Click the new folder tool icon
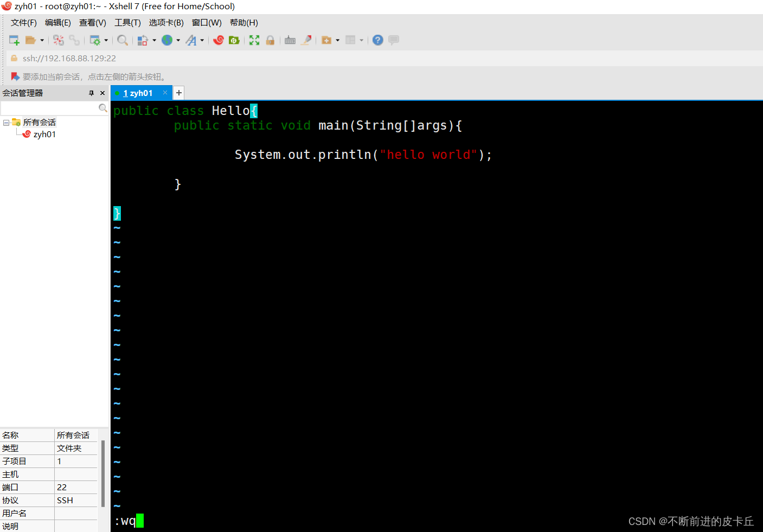This screenshot has width=763, height=532. [x=326, y=40]
